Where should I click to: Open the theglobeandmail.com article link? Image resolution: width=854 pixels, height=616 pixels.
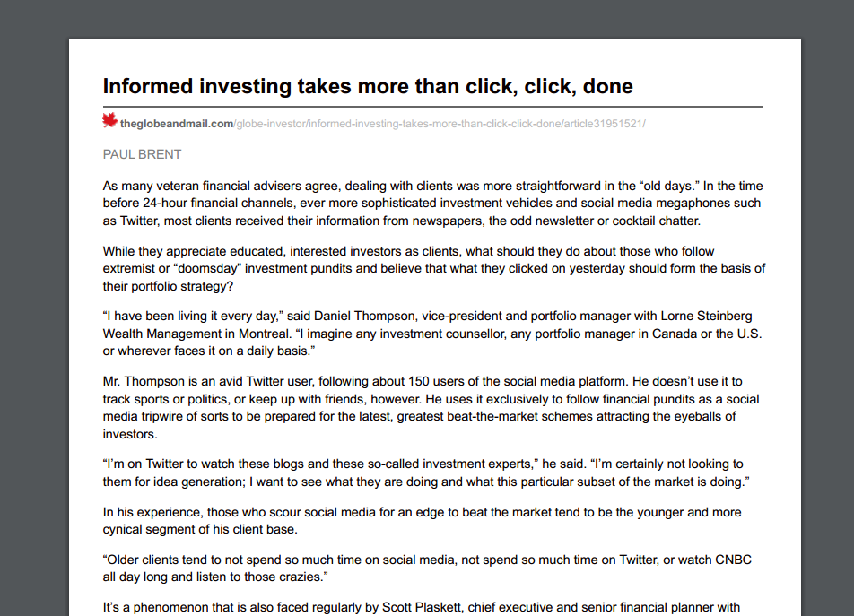(x=177, y=124)
